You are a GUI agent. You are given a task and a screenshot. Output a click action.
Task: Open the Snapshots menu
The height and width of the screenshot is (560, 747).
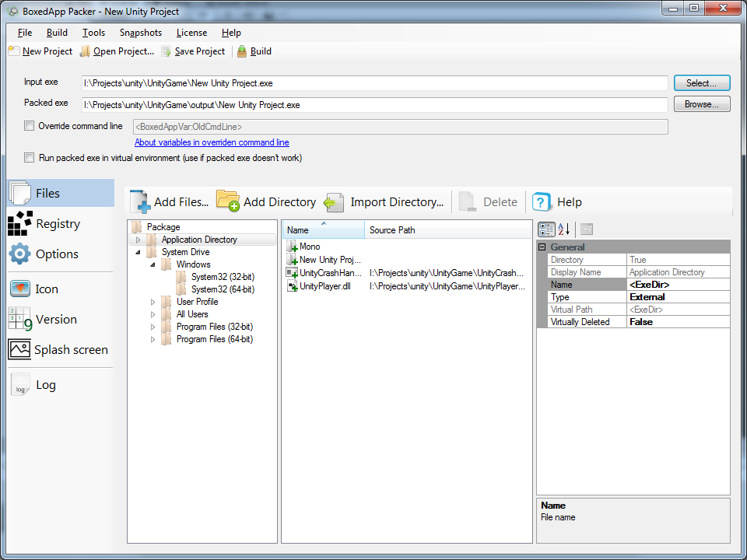[141, 33]
